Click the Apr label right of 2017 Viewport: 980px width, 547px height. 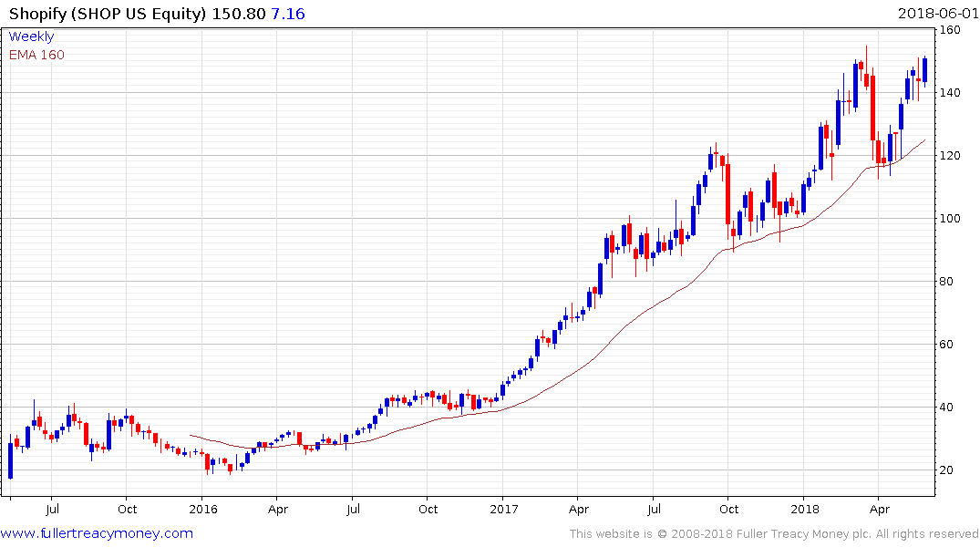pyautogui.click(x=579, y=510)
